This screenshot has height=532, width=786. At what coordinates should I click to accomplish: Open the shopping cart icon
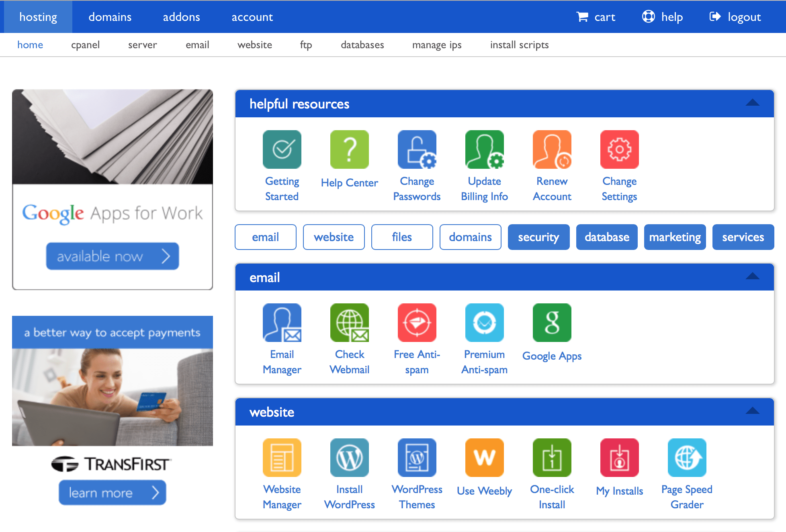(582, 17)
